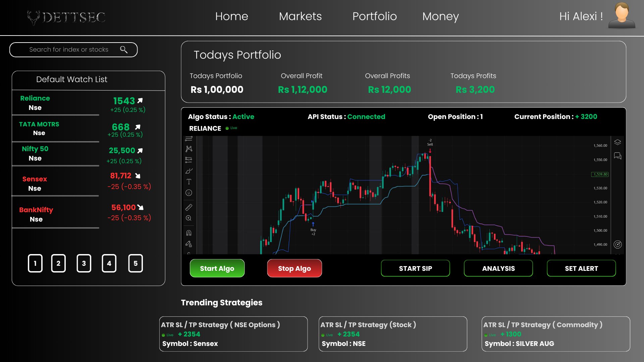
Task: Navigate to the Markets tab
Action: point(300,16)
